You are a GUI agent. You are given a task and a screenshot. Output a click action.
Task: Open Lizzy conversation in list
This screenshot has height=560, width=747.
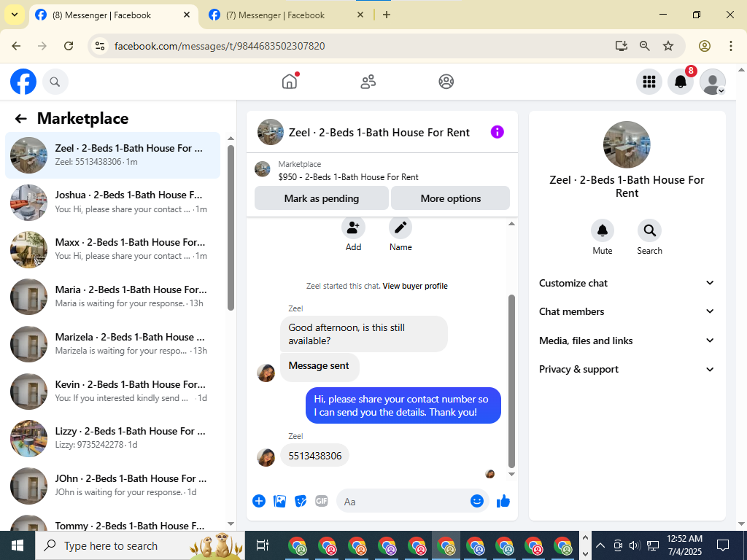point(112,438)
